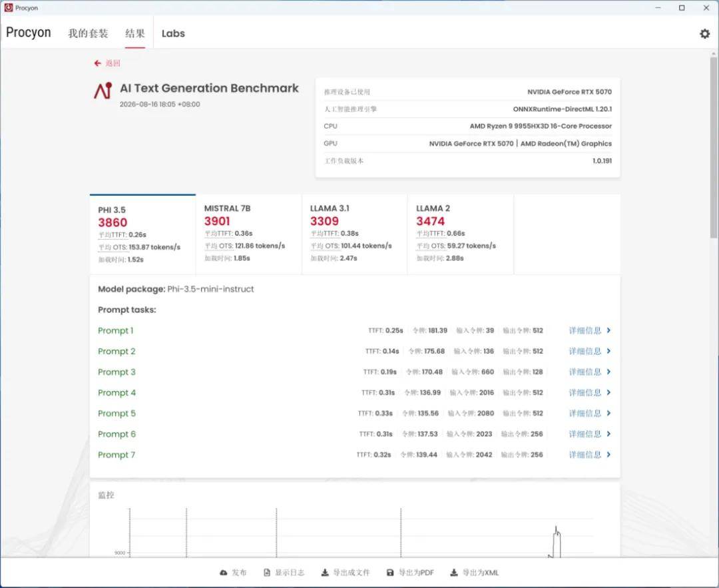Open the Labs tab
This screenshot has width=719, height=588.
tap(173, 33)
